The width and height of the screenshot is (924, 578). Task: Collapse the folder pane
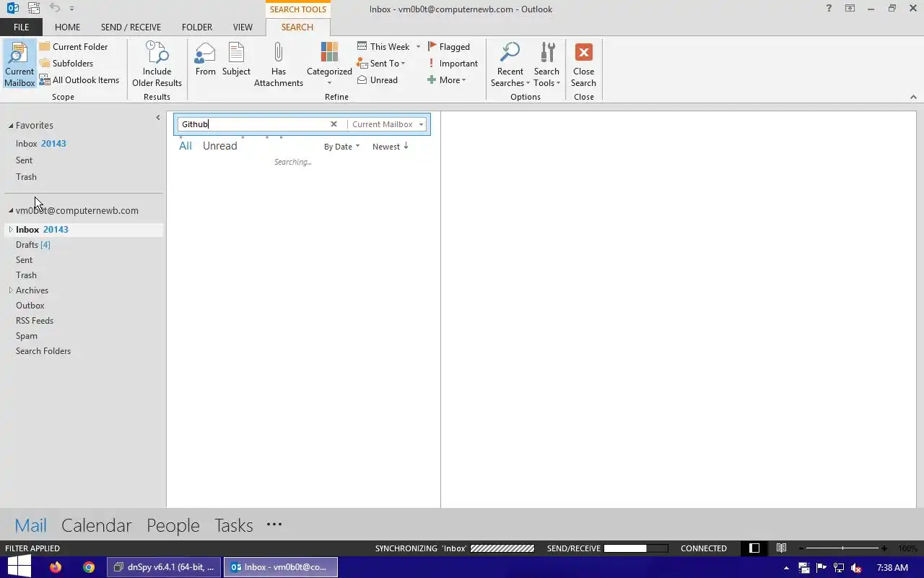[157, 117]
